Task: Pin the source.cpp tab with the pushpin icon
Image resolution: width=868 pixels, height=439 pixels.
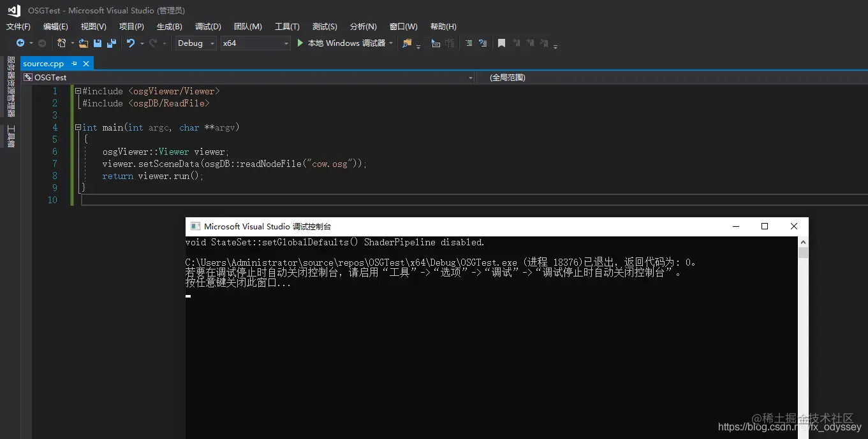Action: [74, 63]
